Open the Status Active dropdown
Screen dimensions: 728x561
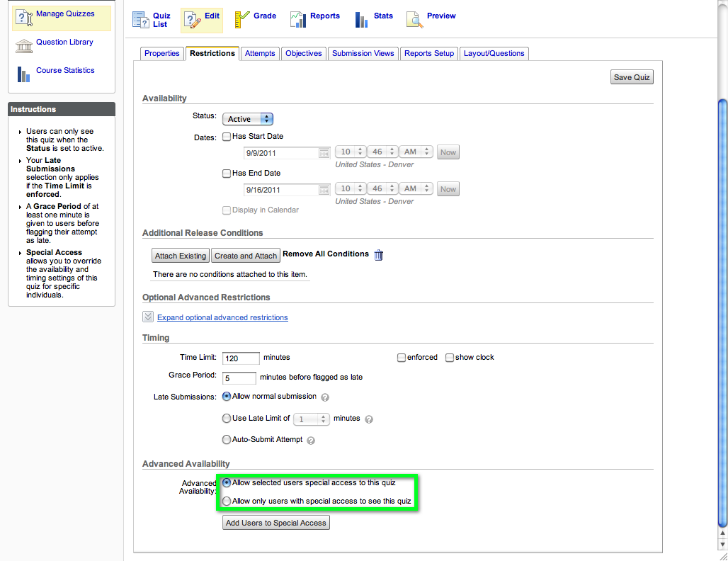point(248,119)
